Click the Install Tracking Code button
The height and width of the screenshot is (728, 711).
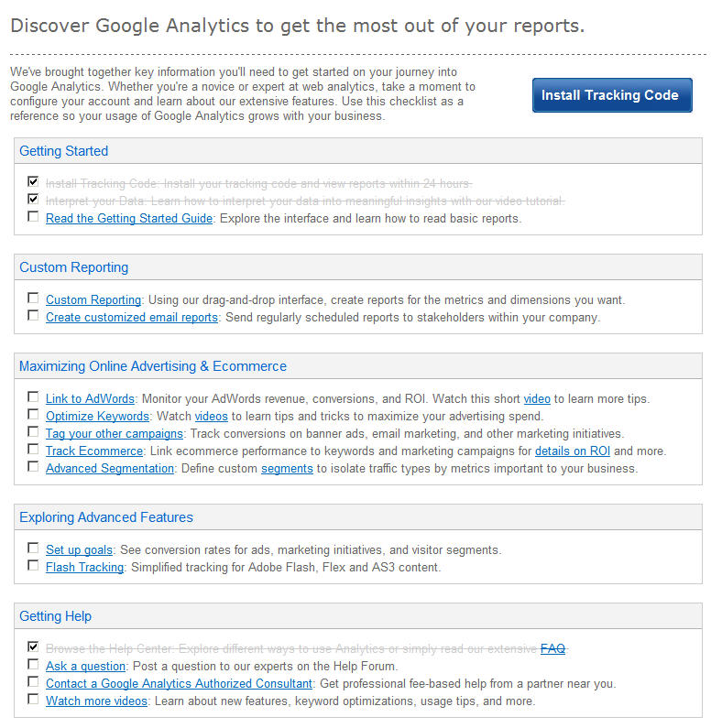(612, 95)
